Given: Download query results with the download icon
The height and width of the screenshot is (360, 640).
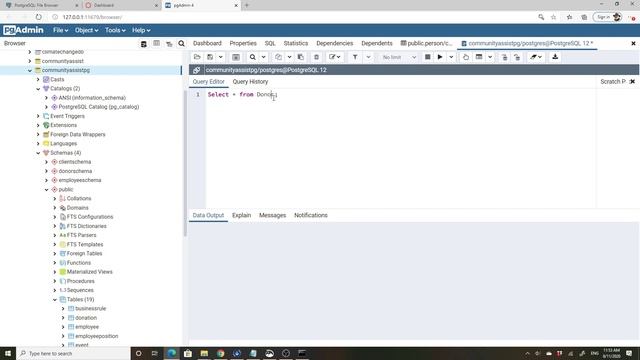Looking at the screenshot, I should coord(555,57).
